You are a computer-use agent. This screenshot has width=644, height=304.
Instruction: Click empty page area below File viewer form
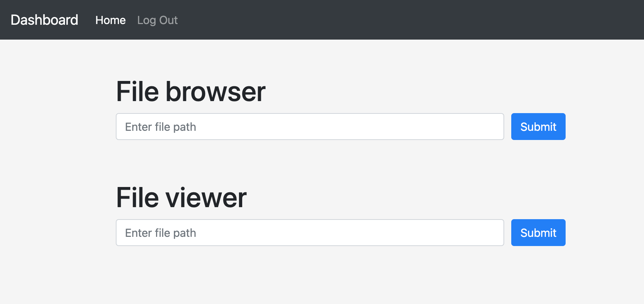click(x=322, y=276)
